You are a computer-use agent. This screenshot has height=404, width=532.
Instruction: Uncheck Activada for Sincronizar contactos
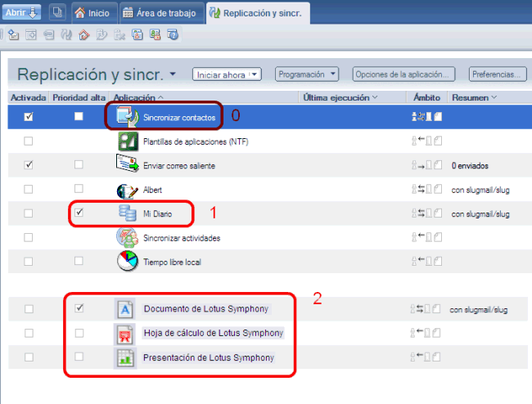pyautogui.click(x=29, y=117)
